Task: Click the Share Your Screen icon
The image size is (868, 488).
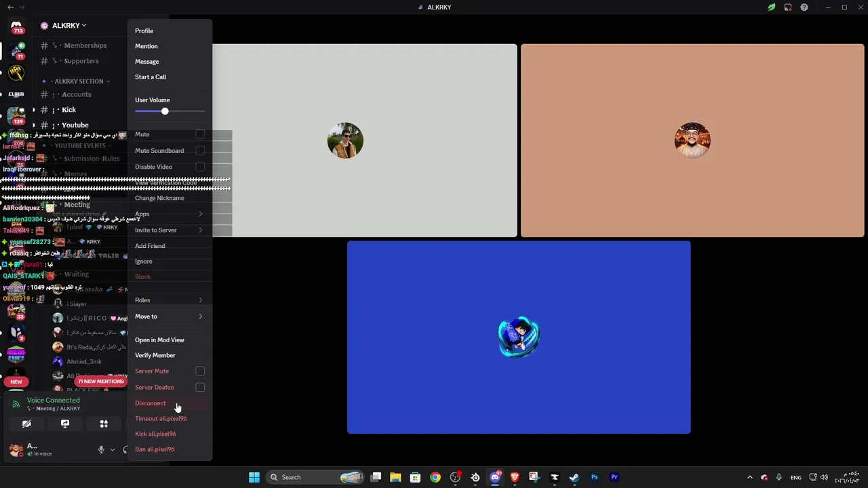Action: pos(65,424)
